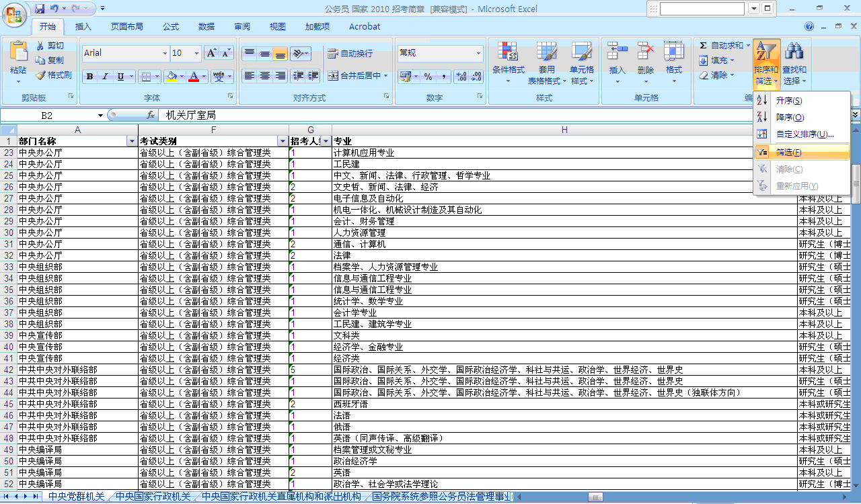Toggle Bold formatting
Viewport: 861px width, 504px height.
[89, 77]
